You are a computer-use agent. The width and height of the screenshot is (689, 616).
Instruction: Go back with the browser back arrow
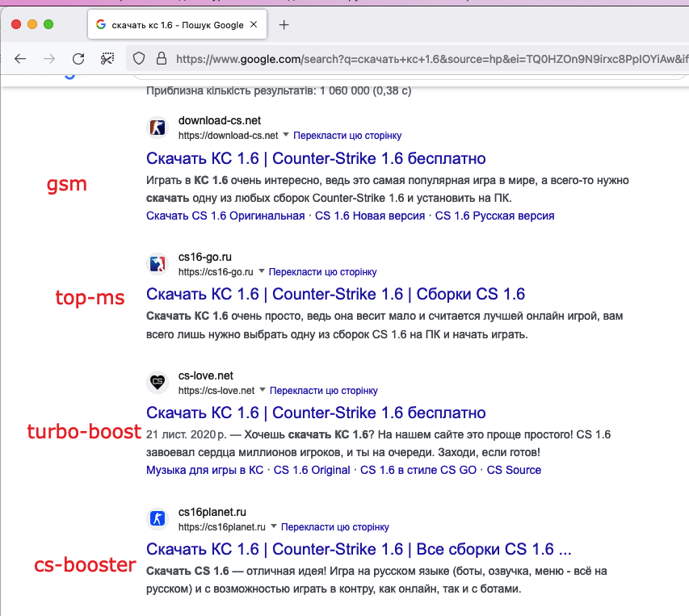click(x=20, y=58)
